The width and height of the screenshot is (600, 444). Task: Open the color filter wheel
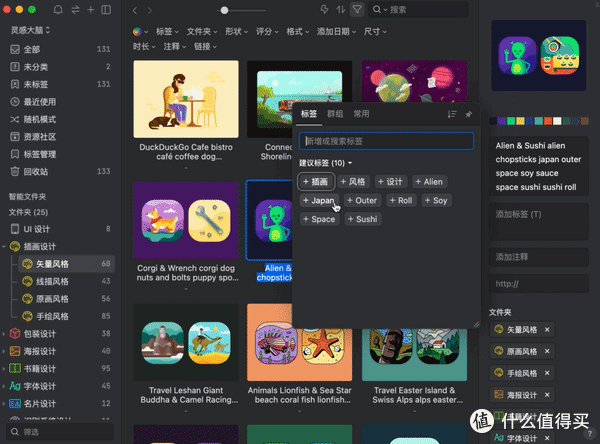pos(137,32)
